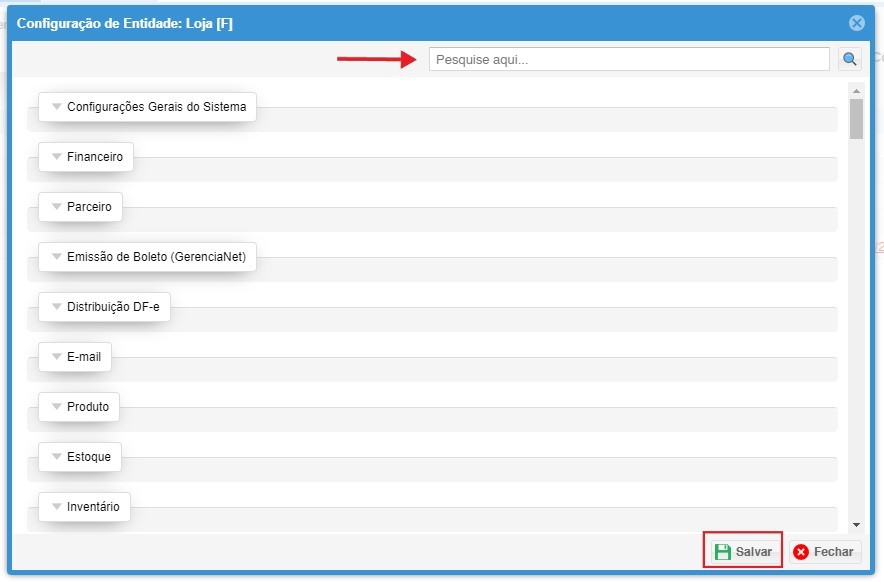Click the magnifying glass search icon

[849, 60]
